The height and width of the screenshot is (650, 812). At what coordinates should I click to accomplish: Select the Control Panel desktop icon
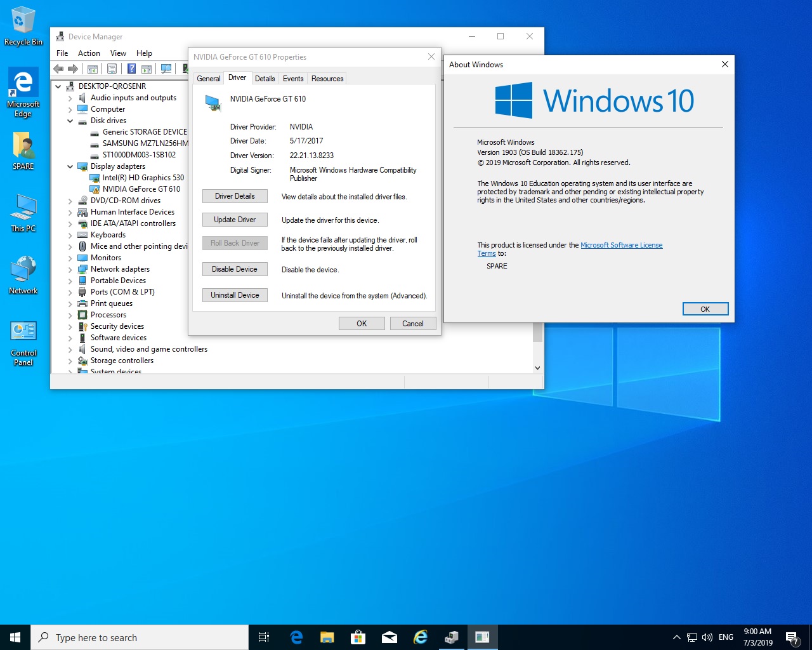(23, 343)
